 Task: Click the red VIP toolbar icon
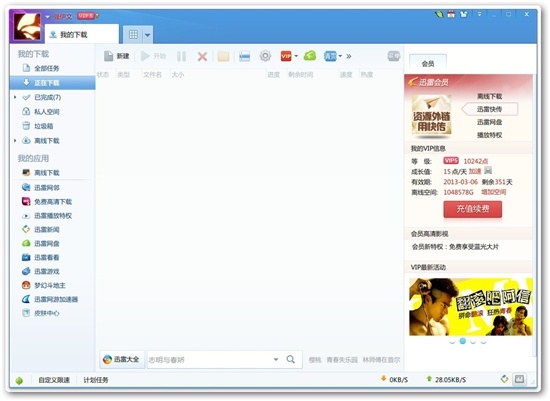tap(286, 56)
